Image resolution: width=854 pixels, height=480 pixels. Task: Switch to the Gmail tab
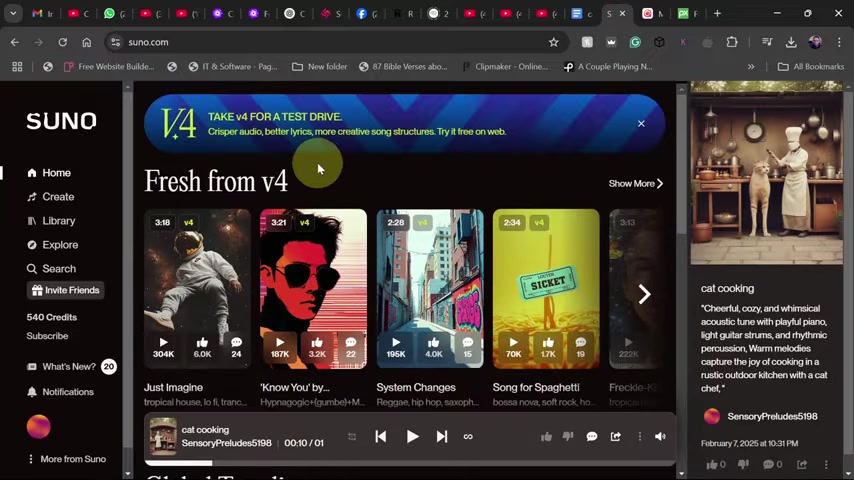pos(41,14)
